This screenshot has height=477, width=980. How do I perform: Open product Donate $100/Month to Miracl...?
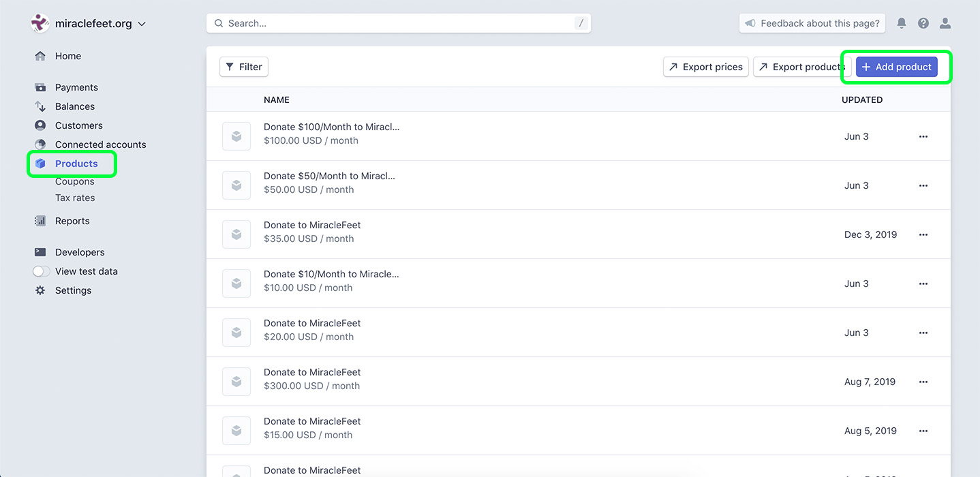click(331, 127)
